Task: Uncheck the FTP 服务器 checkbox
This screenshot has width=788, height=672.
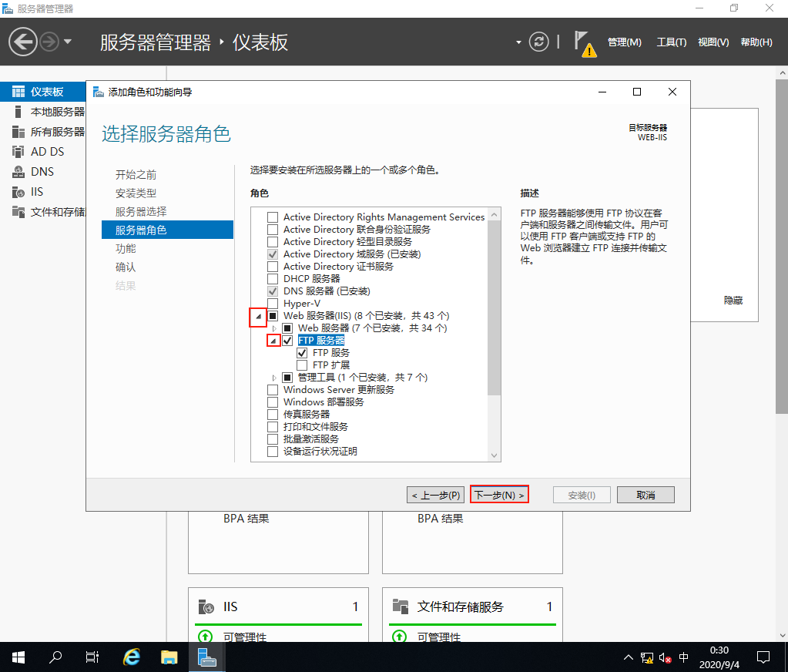Action: pyautogui.click(x=287, y=341)
